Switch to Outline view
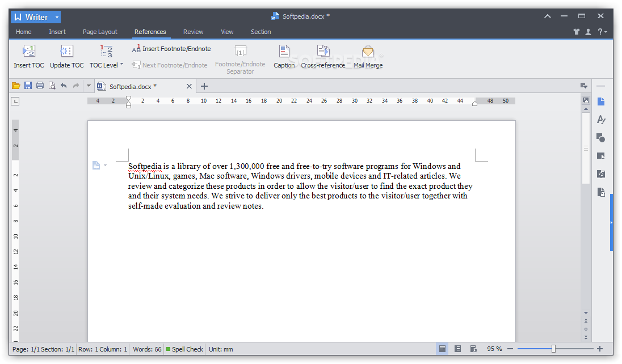 click(457, 349)
